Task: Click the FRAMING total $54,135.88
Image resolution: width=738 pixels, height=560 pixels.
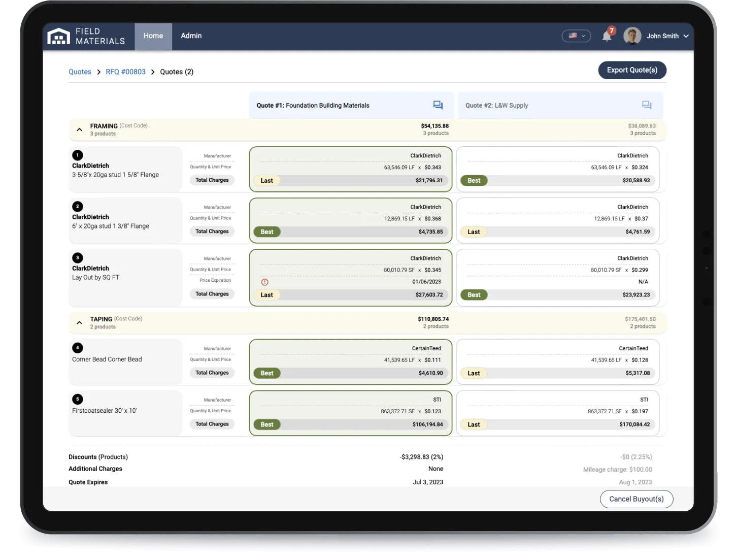Action: point(435,126)
